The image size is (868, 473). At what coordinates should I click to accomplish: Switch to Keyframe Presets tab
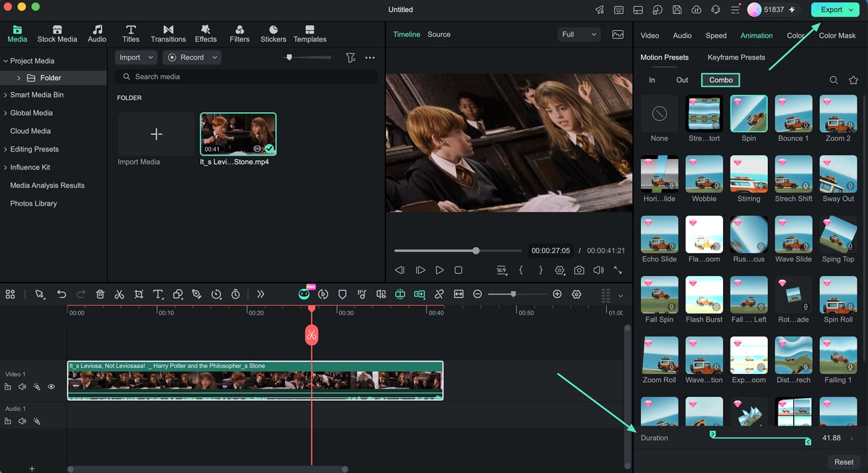[736, 57]
